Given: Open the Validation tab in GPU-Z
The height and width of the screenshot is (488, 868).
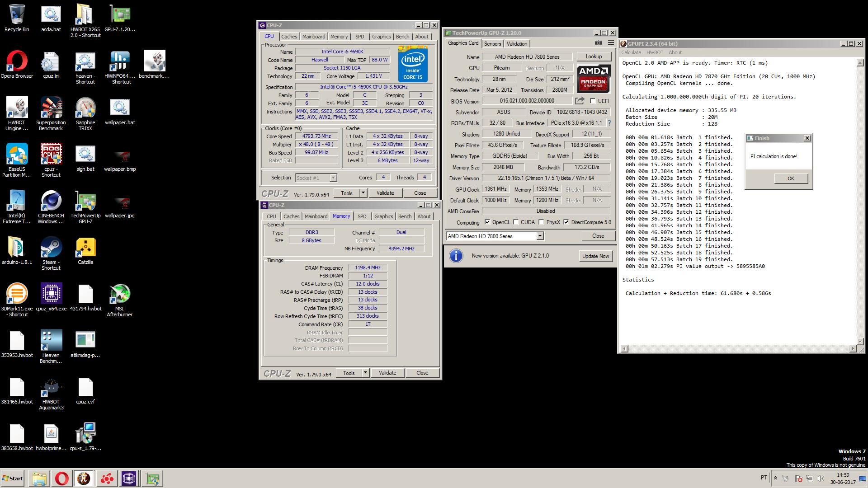Looking at the screenshot, I should pos(517,44).
